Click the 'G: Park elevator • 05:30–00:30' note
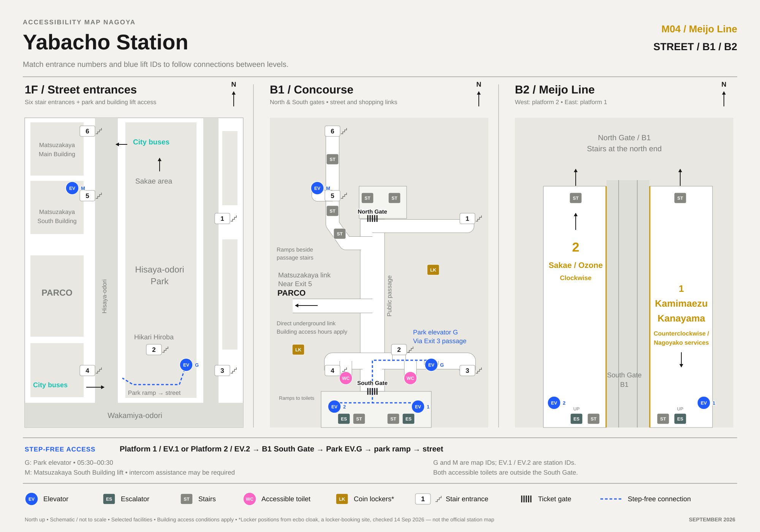 point(69,462)
